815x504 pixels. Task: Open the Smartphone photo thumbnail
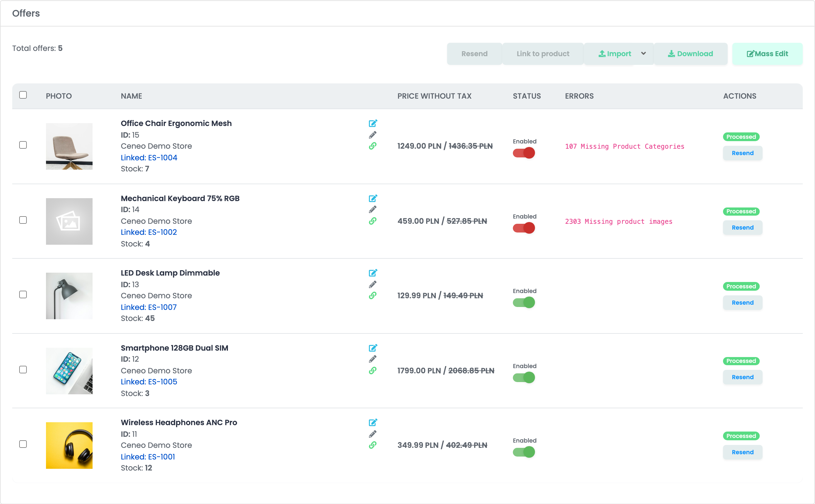tap(69, 371)
